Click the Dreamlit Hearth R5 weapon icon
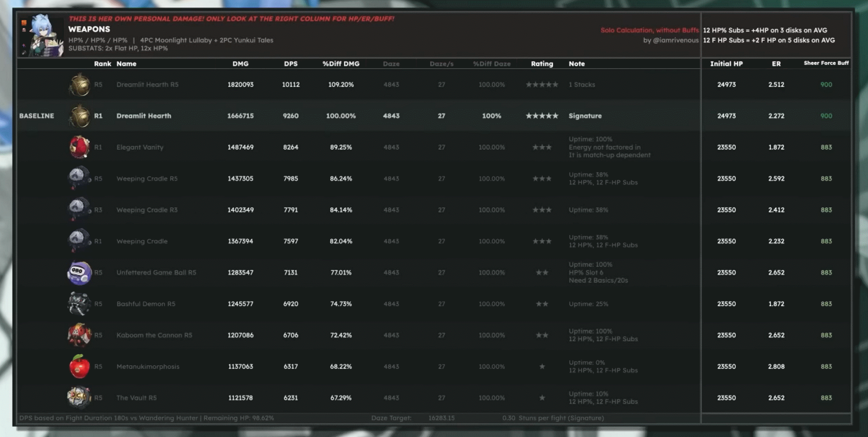The image size is (868, 437). [x=79, y=85]
